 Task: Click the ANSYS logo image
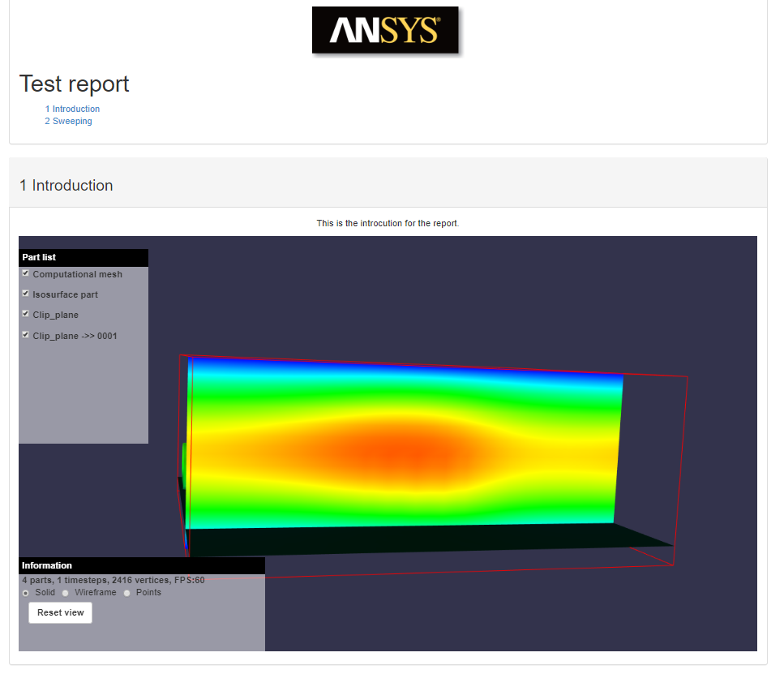pyautogui.click(x=385, y=30)
